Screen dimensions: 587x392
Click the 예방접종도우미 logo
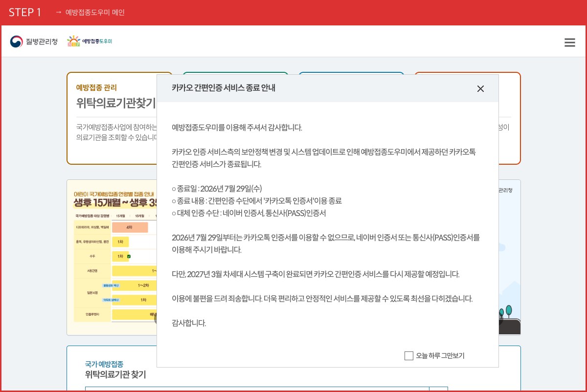click(90, 42)
